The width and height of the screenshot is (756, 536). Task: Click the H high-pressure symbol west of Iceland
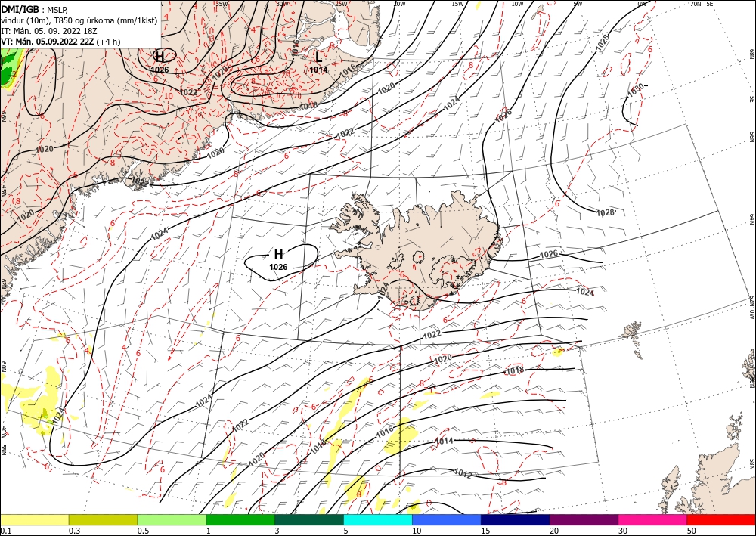278,254
